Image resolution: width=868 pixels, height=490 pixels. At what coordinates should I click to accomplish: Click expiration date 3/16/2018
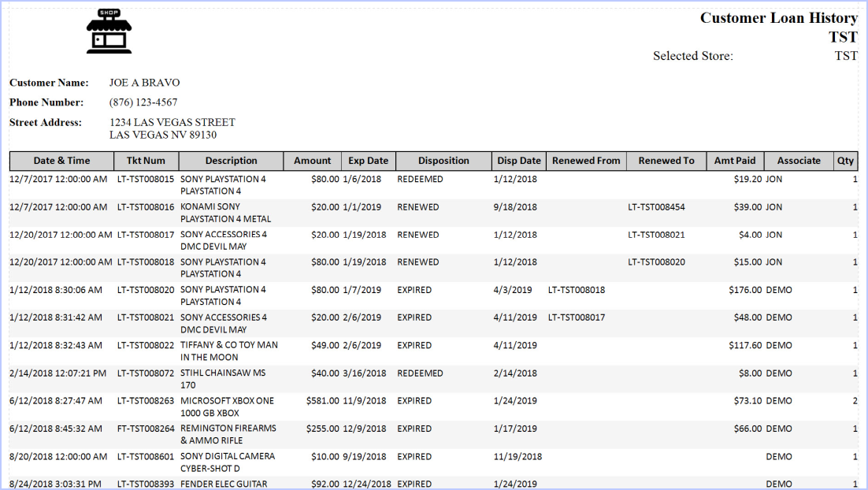(x=364, y=373)
